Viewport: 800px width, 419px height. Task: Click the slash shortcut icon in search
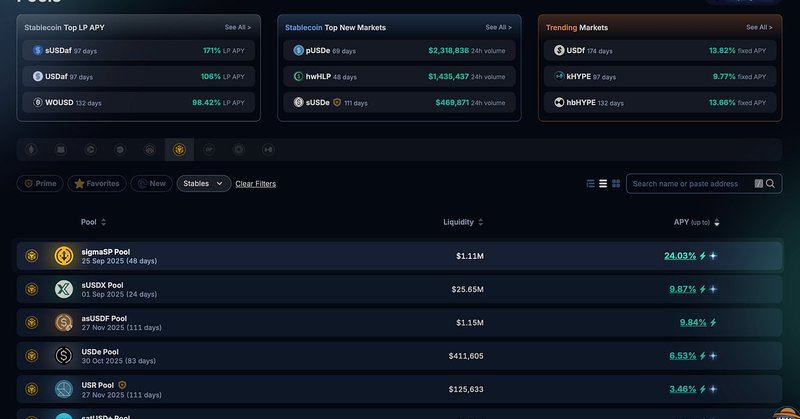coord(759,184)
